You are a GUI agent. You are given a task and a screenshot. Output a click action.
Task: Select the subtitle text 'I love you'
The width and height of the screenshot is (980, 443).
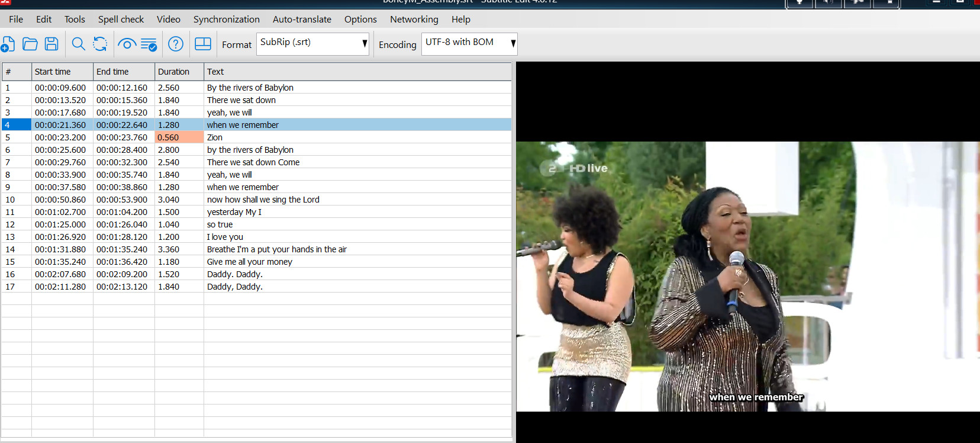(225, 237)
